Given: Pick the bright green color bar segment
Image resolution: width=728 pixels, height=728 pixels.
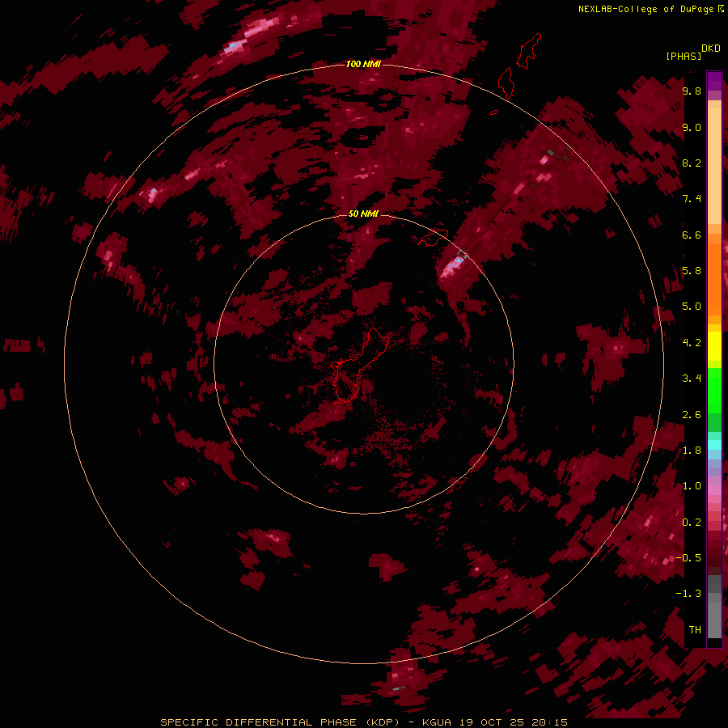Looking at the screenshot, I should tap(714, 390).
